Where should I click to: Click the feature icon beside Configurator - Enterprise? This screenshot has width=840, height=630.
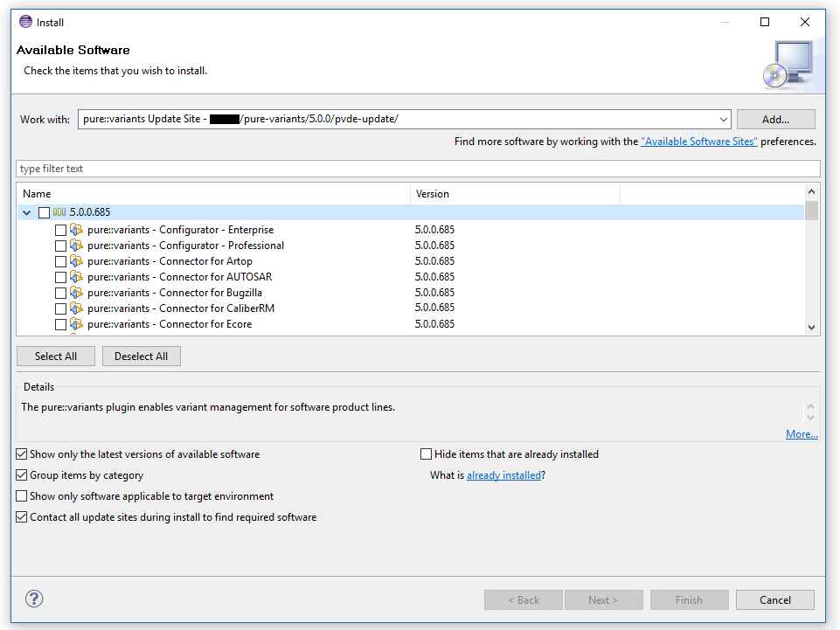click(x=77, y=229)
